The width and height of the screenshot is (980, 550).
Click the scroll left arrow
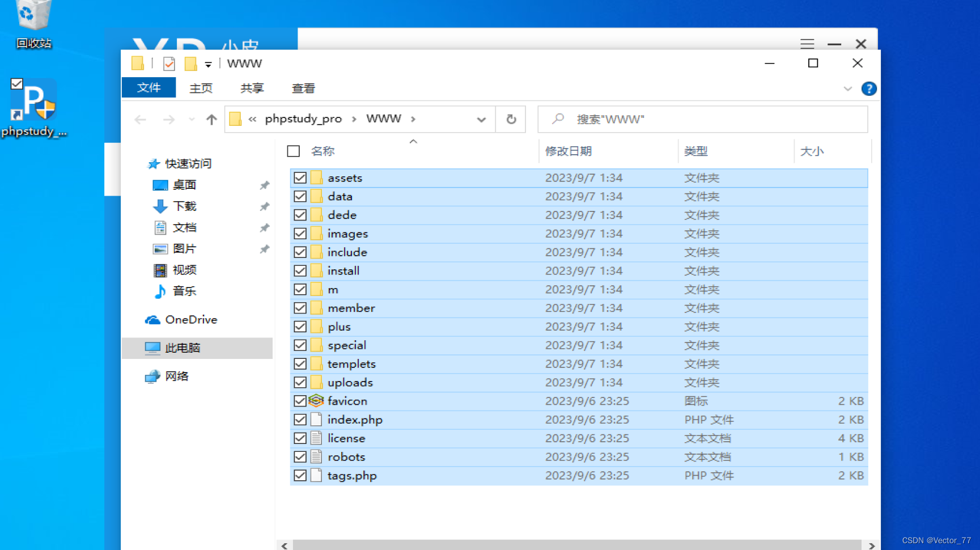tap(285, 545)
